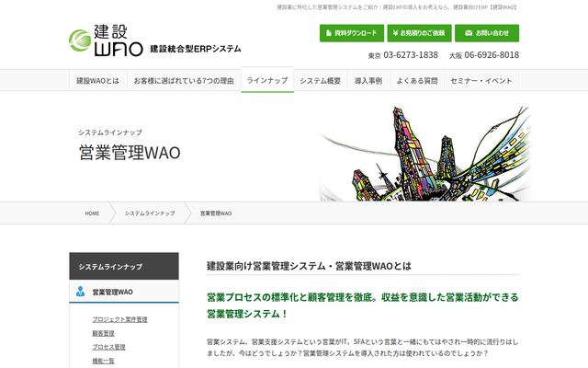
Task: Open お客様に選ばれている7つの理由 menu item
Action: tap(184, 81)
